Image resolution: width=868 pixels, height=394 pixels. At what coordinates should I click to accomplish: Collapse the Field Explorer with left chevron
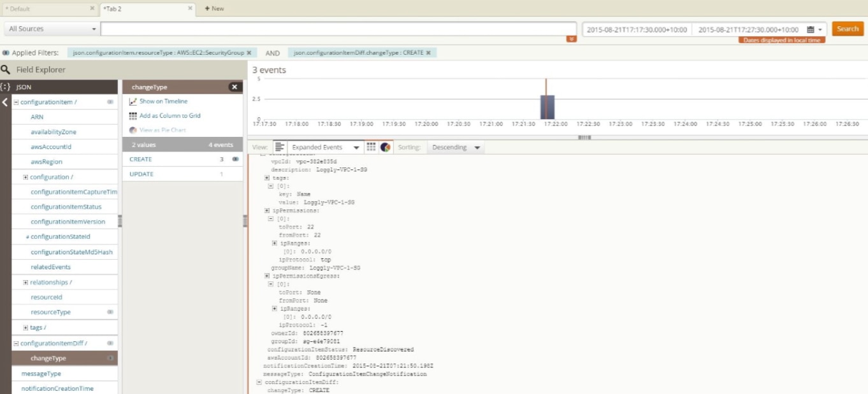[x=5, y=102]
